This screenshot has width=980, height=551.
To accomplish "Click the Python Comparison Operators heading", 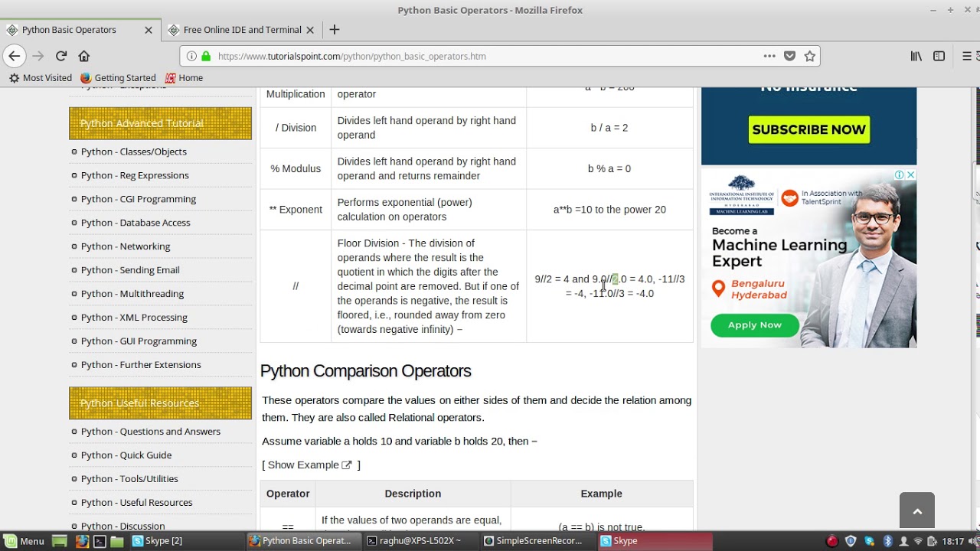I will (366, 371).
